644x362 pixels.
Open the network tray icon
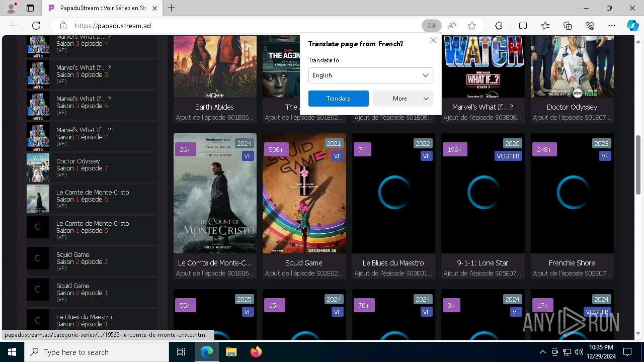coord(567,352)
